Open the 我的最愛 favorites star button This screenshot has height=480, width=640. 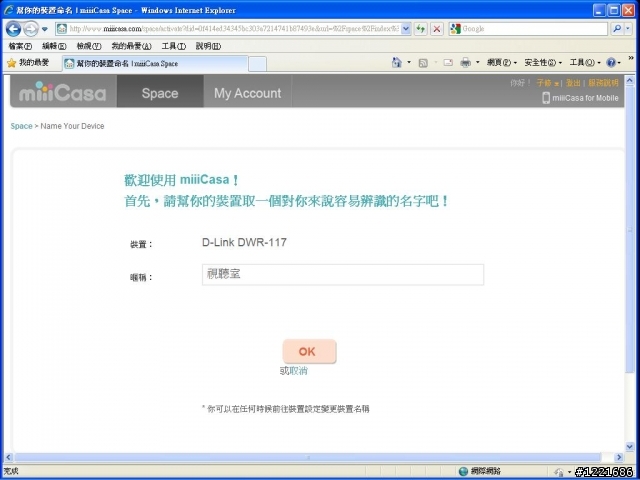tap(28, 63)
